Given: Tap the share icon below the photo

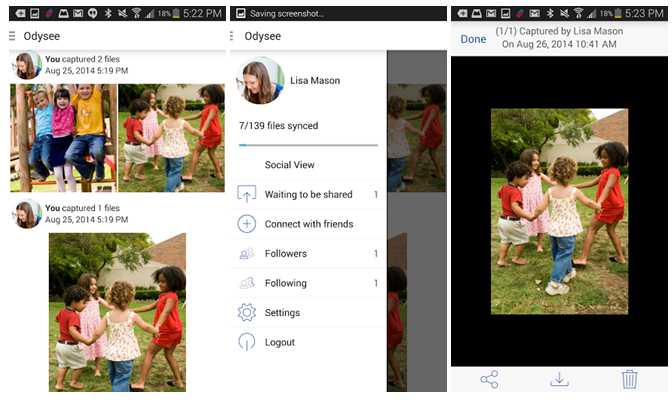Looking at the screenshot, I should (489, 380).
